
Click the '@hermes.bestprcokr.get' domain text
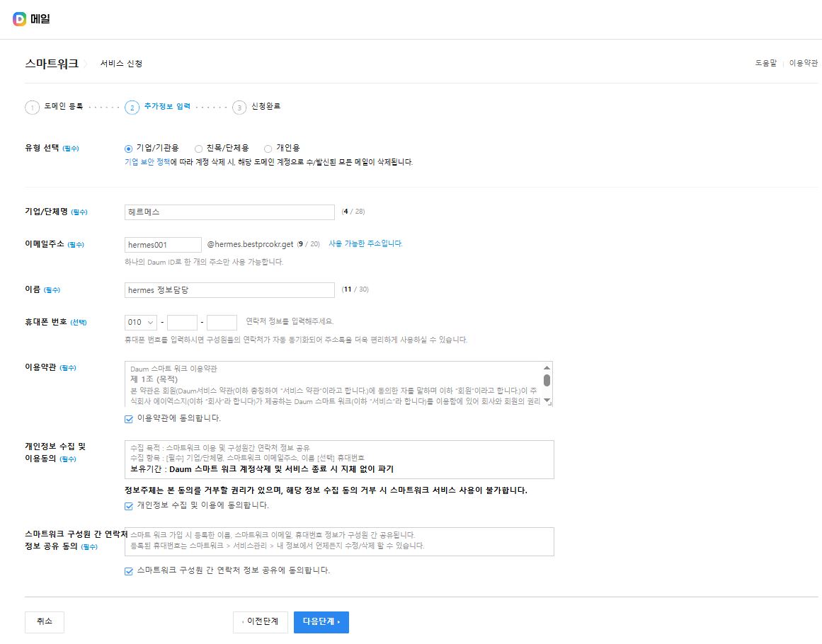point(250,244)
